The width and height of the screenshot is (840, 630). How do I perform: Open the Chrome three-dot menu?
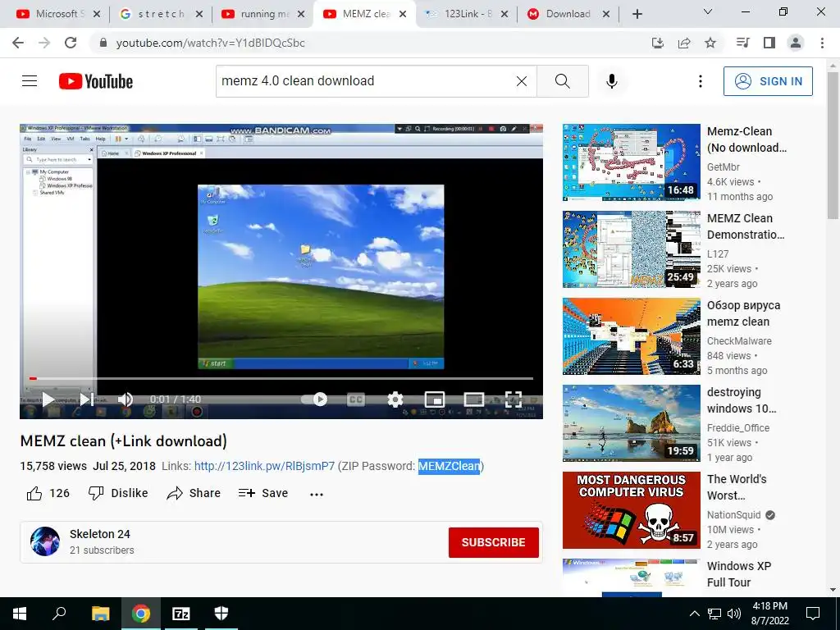pos(822,43)
